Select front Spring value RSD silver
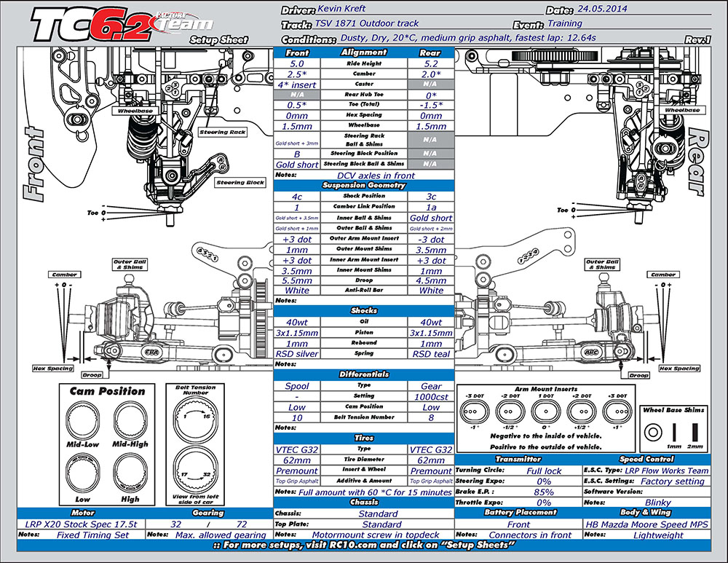Screen dimensions: 728x563 pyautogui.click(x=297, y=354)
